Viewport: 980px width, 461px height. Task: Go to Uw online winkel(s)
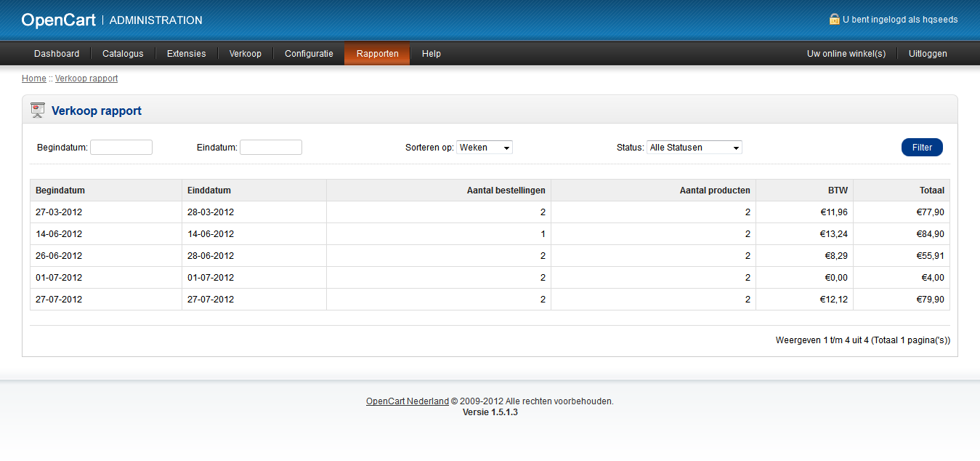click(x=846, y=54)
